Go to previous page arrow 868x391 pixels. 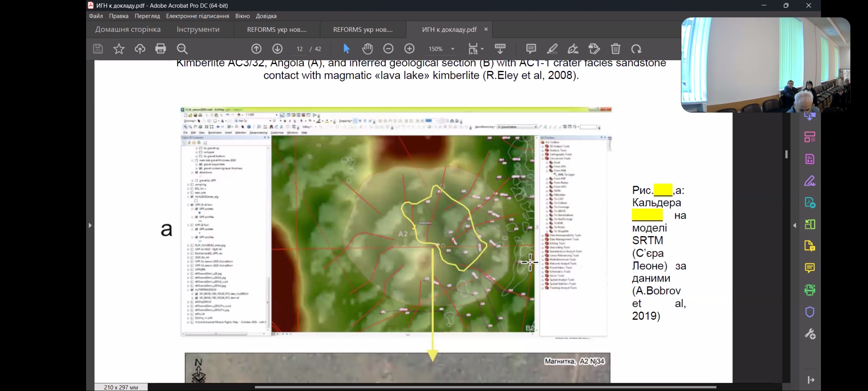pos(256,49)
